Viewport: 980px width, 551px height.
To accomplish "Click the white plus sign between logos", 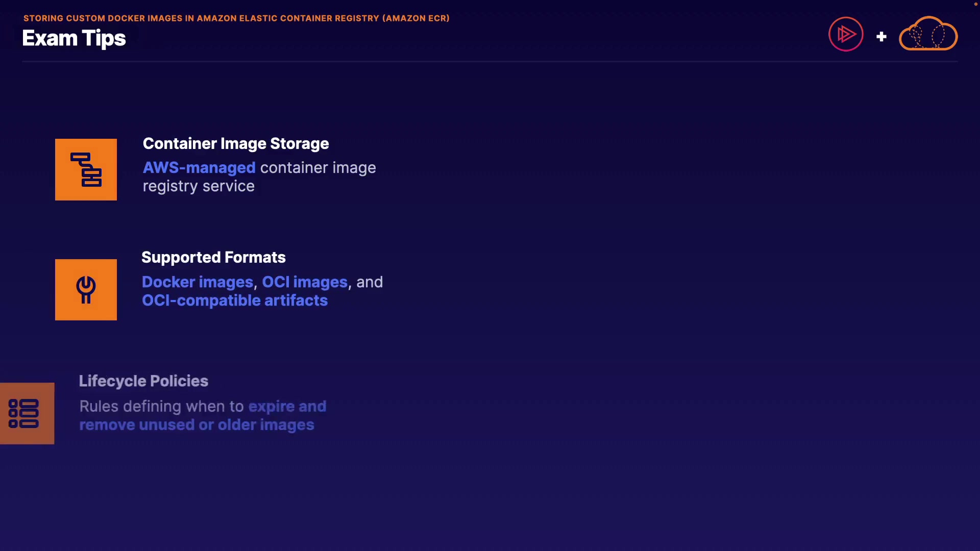I will click(x=881, y=37).
